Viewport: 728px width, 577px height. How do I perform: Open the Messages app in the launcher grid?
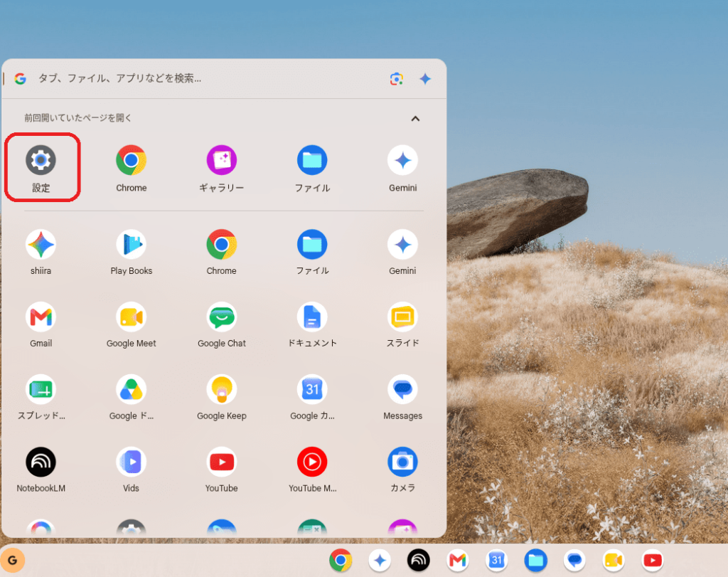(x=402, y=397)
